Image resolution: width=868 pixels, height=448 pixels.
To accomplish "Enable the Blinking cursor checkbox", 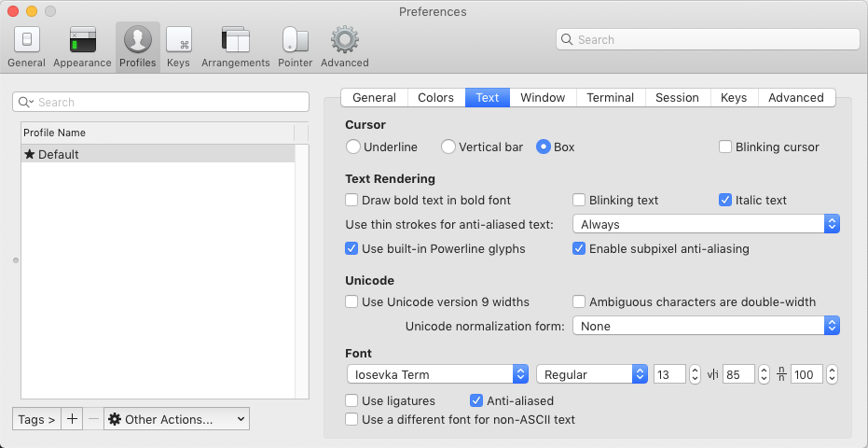I will pos(725,147).
